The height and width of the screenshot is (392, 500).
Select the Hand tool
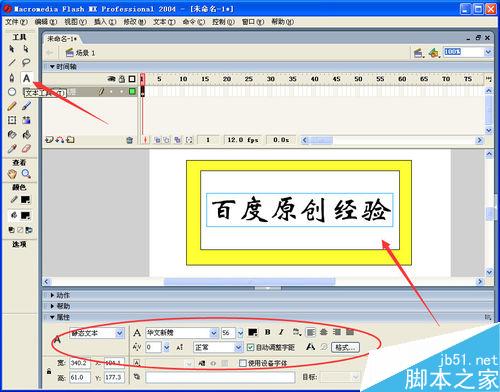(x=12, y=174)
